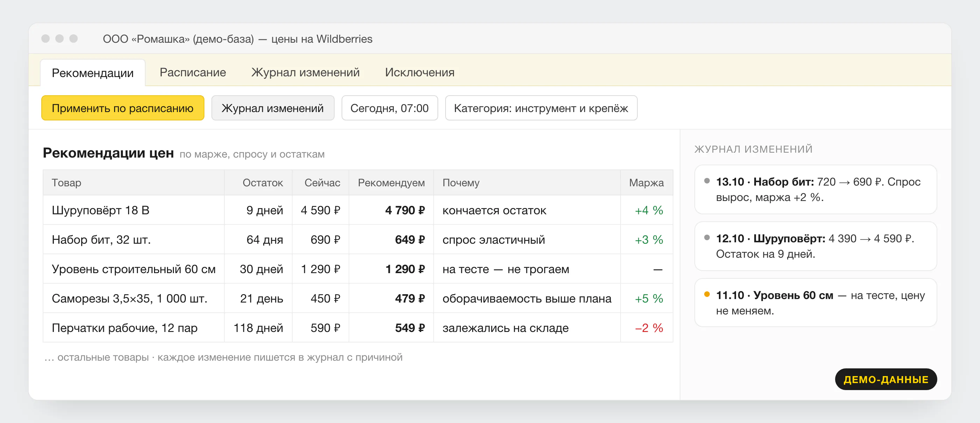The width and height of the screenshot is (980, 423).
Task: Click reason на тесте — не трогаем
Action: pyautogui.click(x=506, y=269)
